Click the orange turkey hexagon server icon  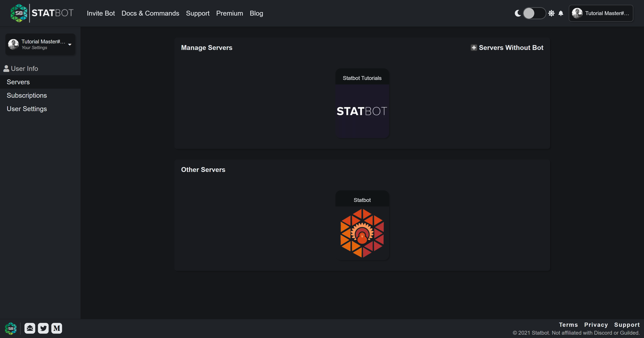(362, 233)
